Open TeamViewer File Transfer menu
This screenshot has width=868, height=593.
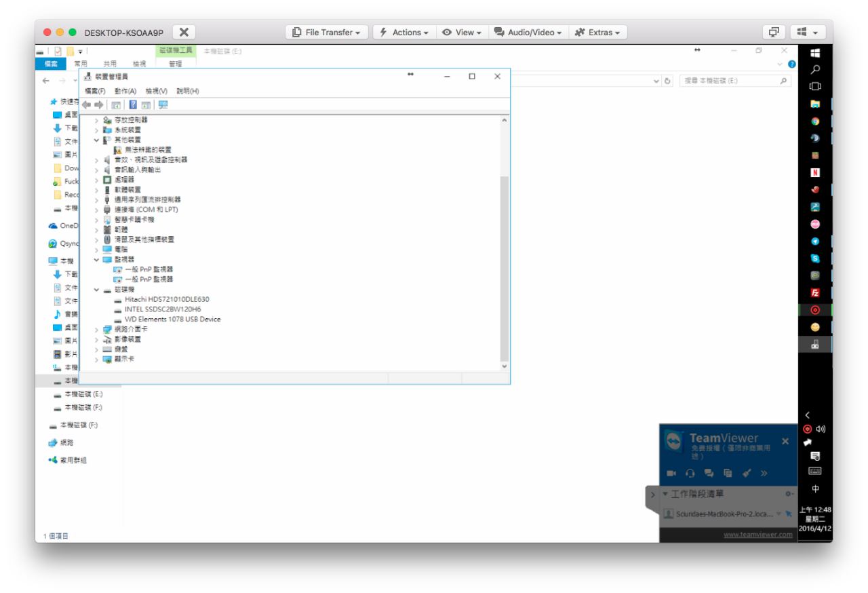click(328, 32)
